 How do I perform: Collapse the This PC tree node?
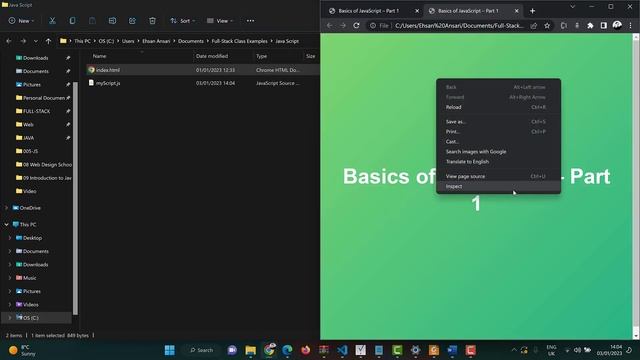pos(7,224)
